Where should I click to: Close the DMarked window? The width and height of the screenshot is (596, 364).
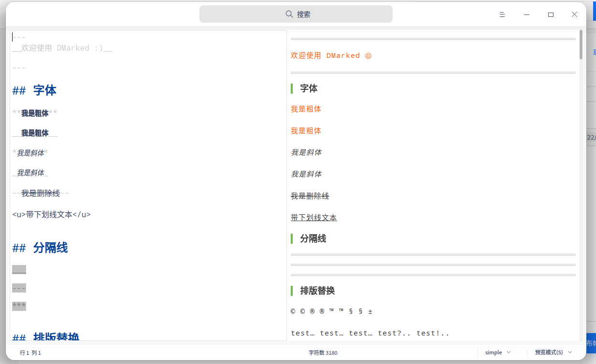point(574,14)
